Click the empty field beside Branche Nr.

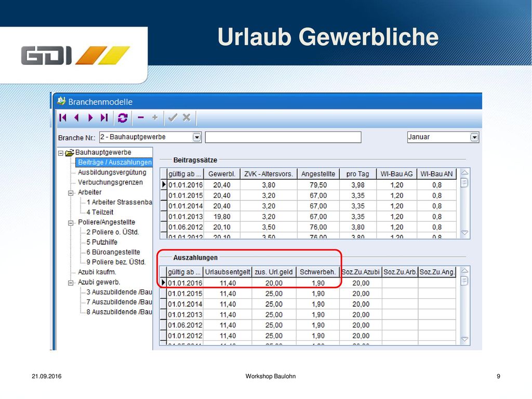[283, 137]
